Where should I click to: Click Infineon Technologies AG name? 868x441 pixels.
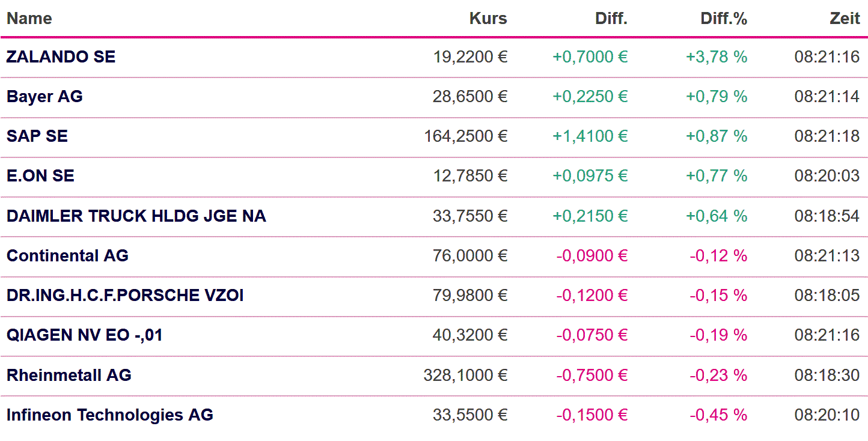coord(110,415)
